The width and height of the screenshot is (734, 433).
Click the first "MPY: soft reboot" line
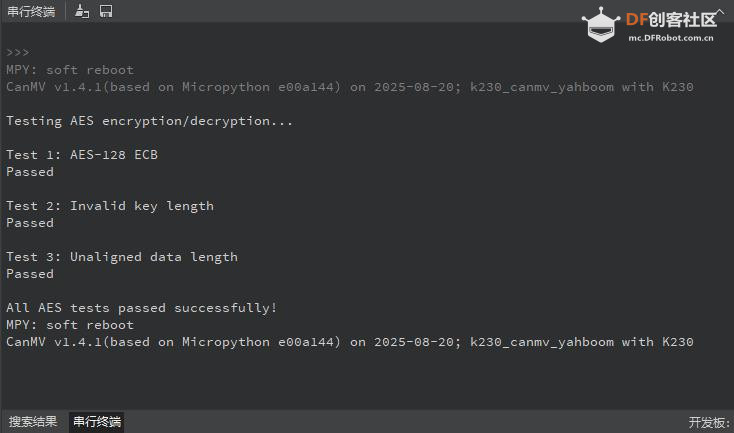(x=69, y=70)
